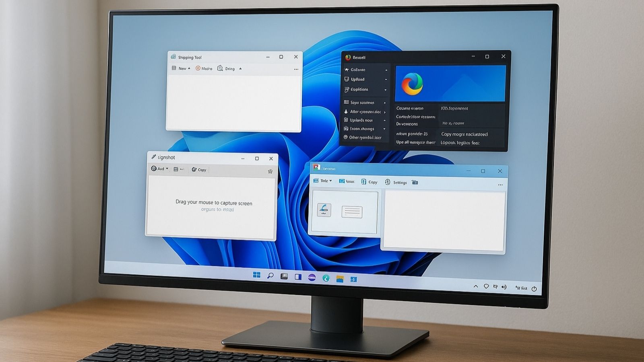This screenshot has width=644, height=362.
Task: Click the pin icon in Lignshot toolbar
Action: 270,171
